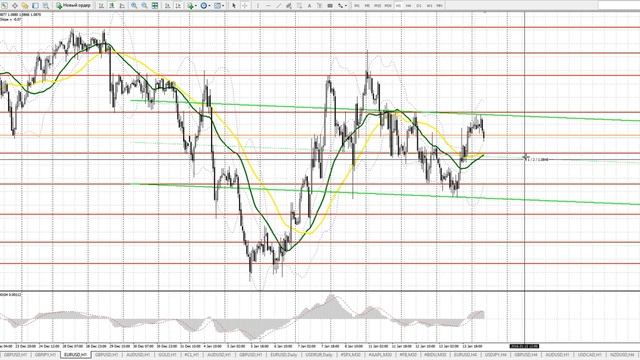The width and height of the screenshot is (640, 360).
Task: Open the chart templates dropdown
Action: [x=219, y=6]
